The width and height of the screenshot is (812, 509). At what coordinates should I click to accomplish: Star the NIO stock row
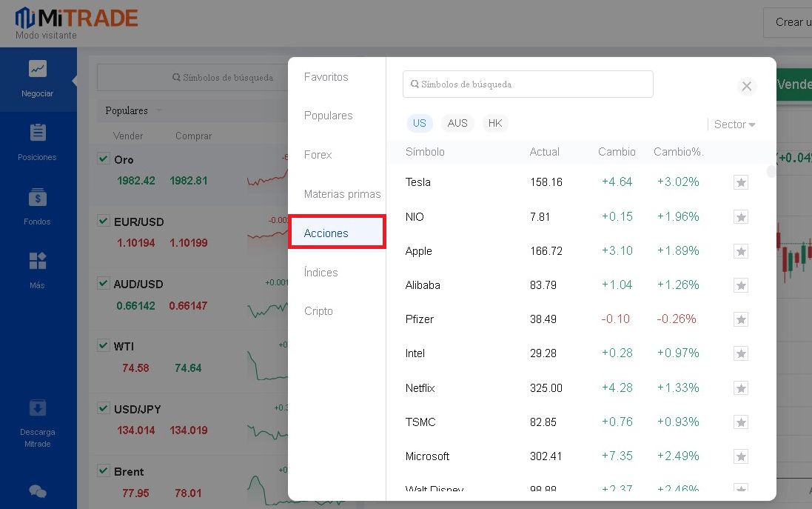(741, 216)
